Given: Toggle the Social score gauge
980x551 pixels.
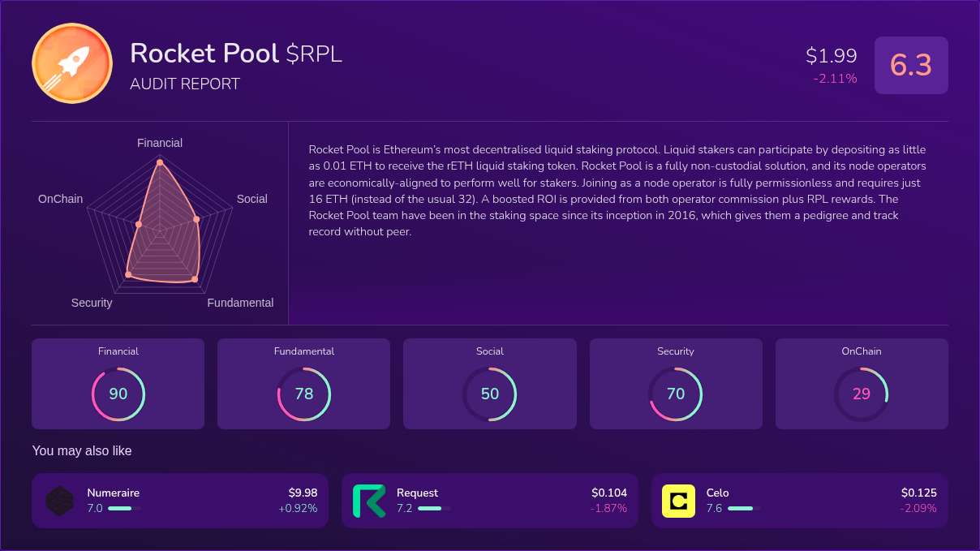Looking at the screenshot, I should point(490,394).
